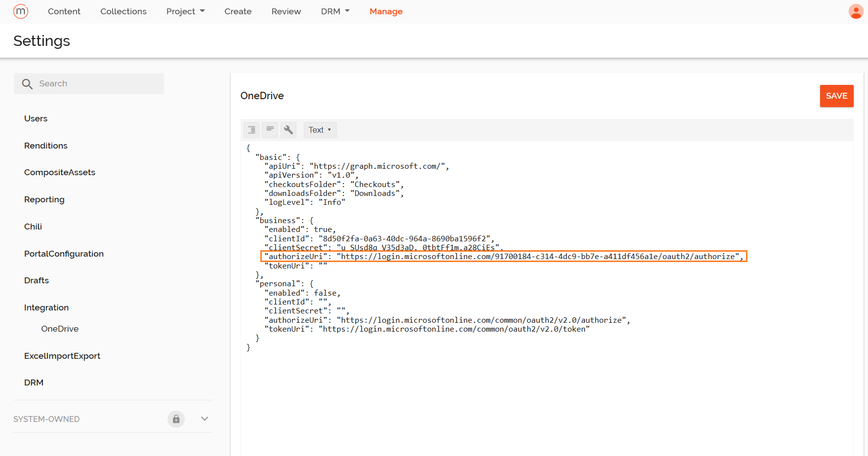The image size is (868, 456).
Task: Click the empty business "tokenUri" line
Action: coord(295,266)
